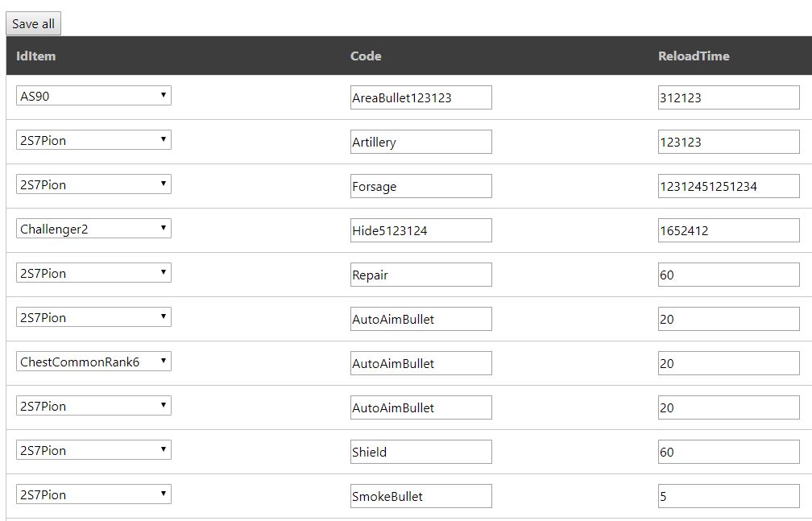Screen dimensions: 812x521
Task: Edit the Hide5123124 code field
Action: 420,230
